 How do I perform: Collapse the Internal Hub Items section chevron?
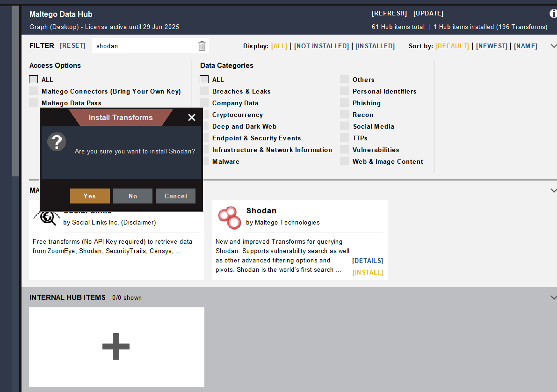pyautogui.click(x=553, y=298)
